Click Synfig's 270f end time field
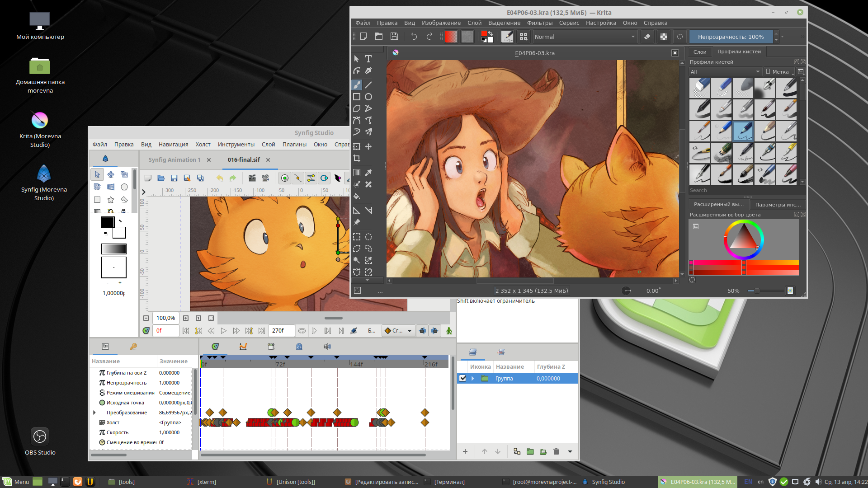Image resolution: width=868 pixels, height=488 pixels. [281, 331]
